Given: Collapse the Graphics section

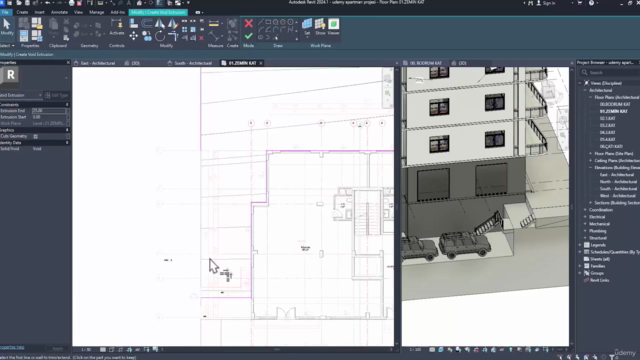Looking at the screenshot, I should coord(67,130).
